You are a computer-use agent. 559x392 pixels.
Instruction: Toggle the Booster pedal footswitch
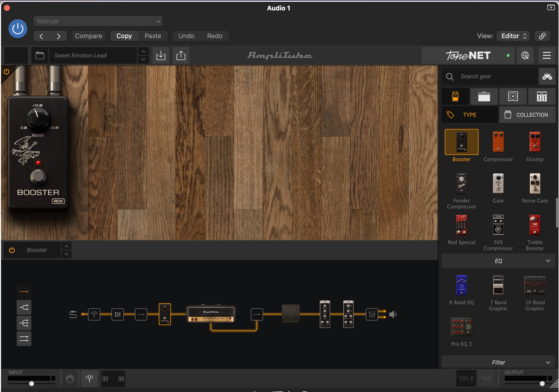pyautogui.click(x=38, y=177)
